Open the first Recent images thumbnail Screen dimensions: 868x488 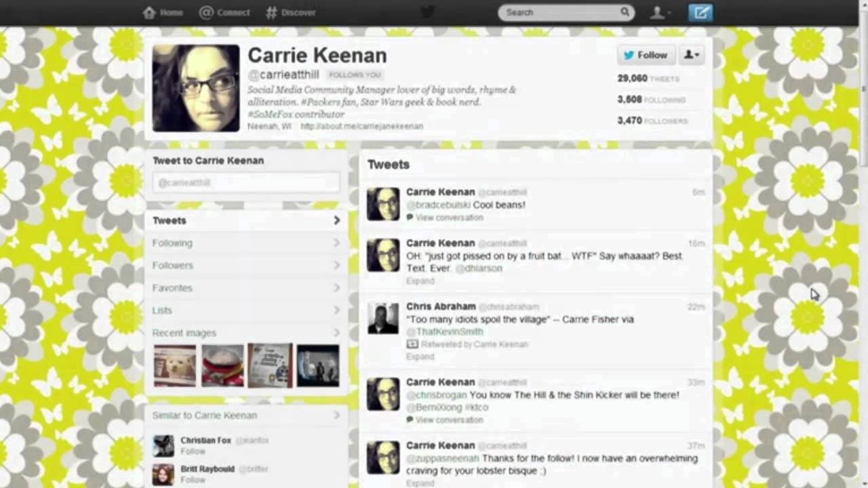pyautogui.click(x=175, y=365)
